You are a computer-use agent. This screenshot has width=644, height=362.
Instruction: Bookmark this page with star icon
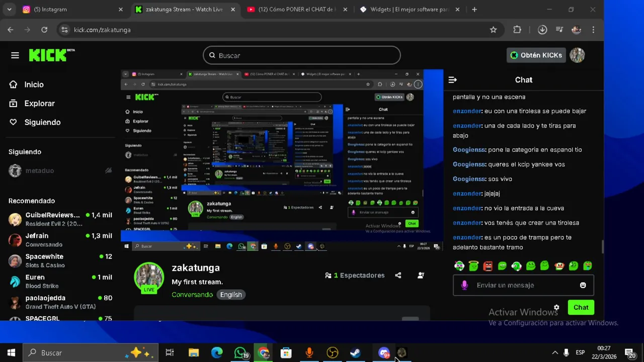[x=494, y=30]
